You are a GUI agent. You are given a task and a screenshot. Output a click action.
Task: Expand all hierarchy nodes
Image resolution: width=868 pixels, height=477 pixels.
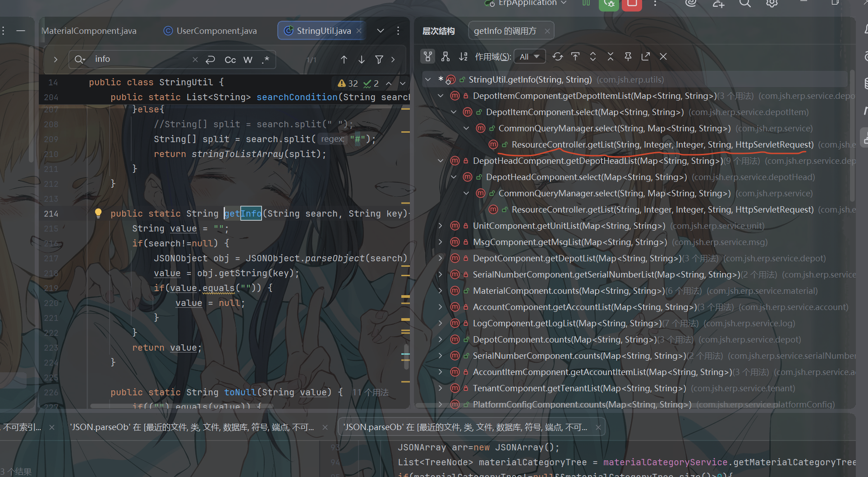click(x=593, y=56)
